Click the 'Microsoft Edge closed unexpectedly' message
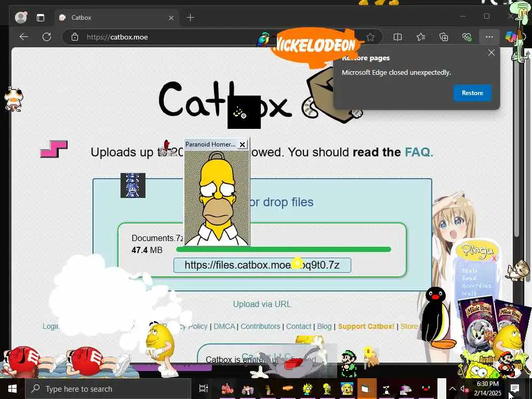 click(x=396, y=73)
